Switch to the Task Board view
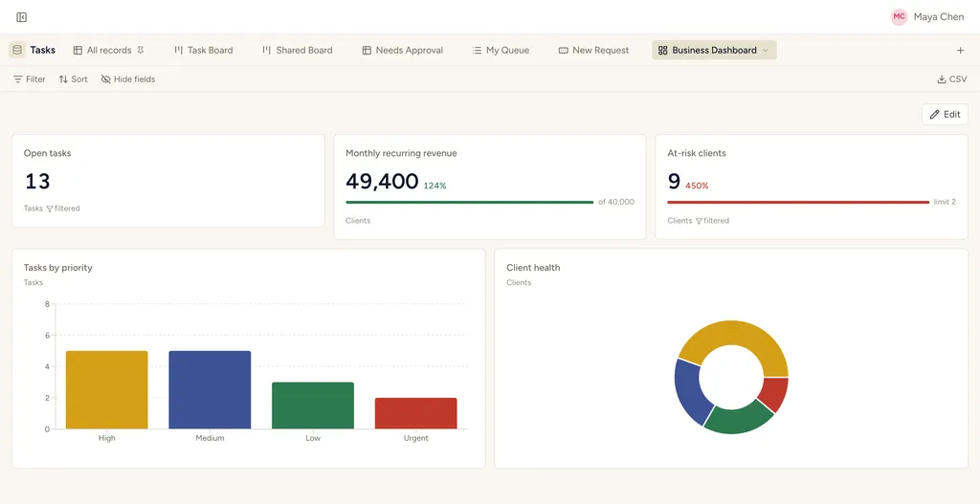 203,50
